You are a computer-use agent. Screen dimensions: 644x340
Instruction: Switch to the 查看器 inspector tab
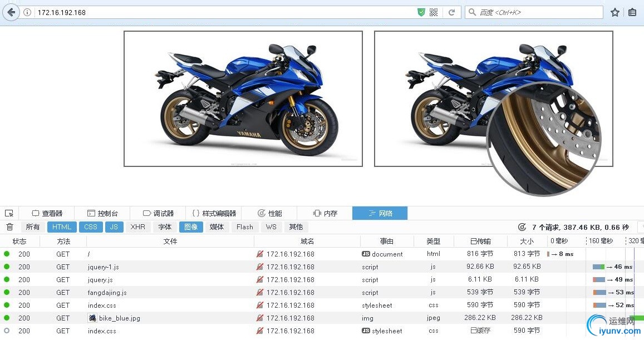(47, 213)
